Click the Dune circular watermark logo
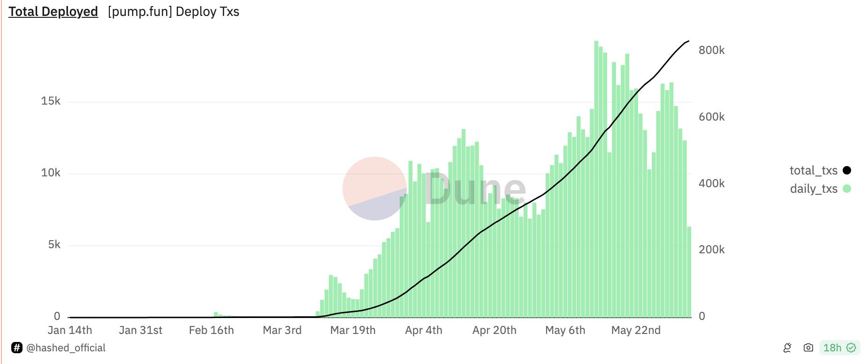Screen dimensions: 868x364 [374, 189]
